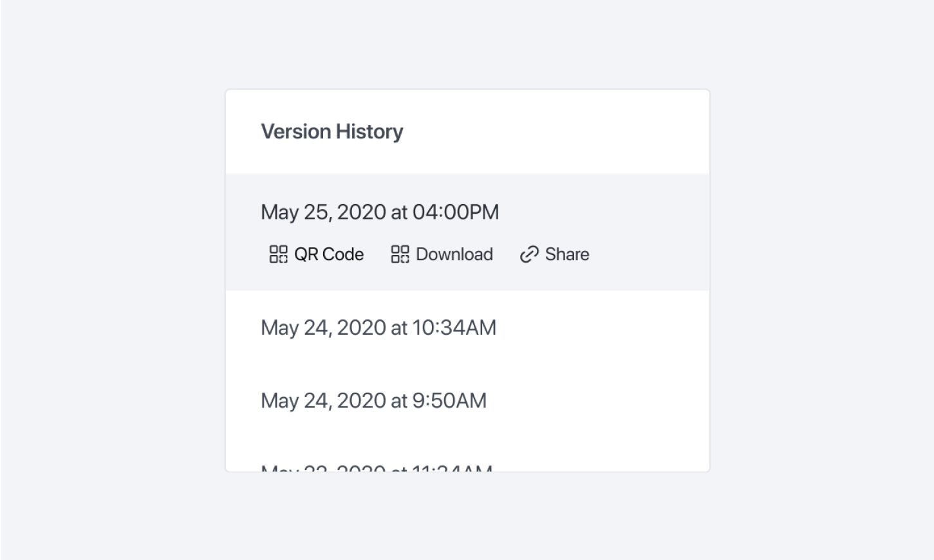Image resolution: width=934 pixels, height=560 pixels.
Task: Select the May 24, 2020 at 9:50AM version
Action: click(467, 400)
